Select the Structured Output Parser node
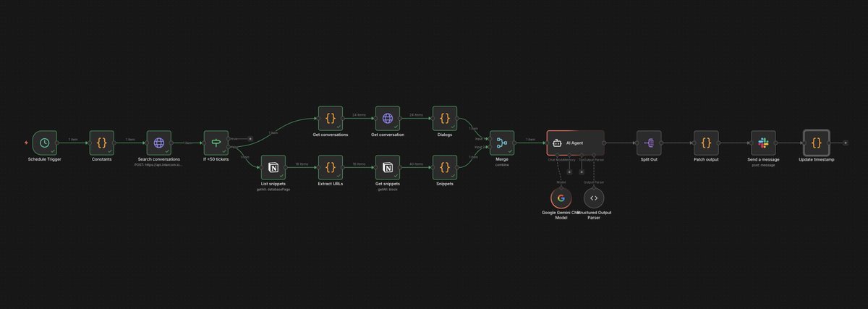Viewport: 868px width, 309px height. click(594, 198)
